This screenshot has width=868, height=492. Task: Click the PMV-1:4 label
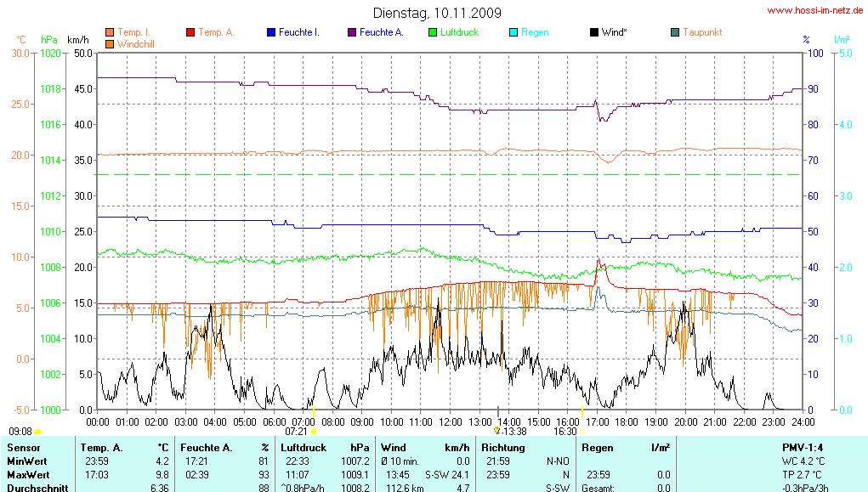[803, 447]
